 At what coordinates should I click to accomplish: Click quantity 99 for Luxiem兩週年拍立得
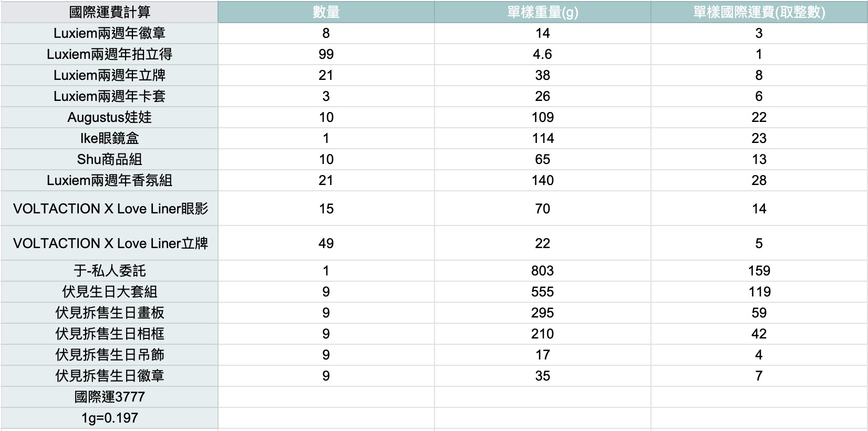[x=326, y=54]
